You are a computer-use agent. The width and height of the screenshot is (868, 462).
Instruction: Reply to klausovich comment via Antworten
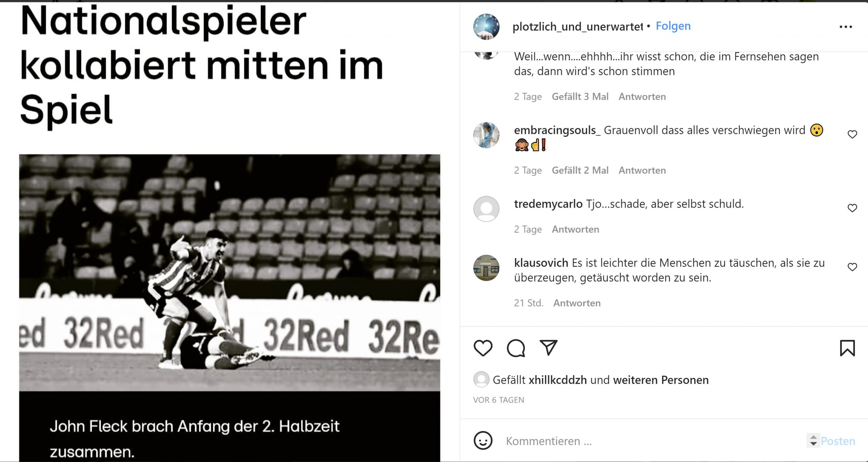point(577,303)
